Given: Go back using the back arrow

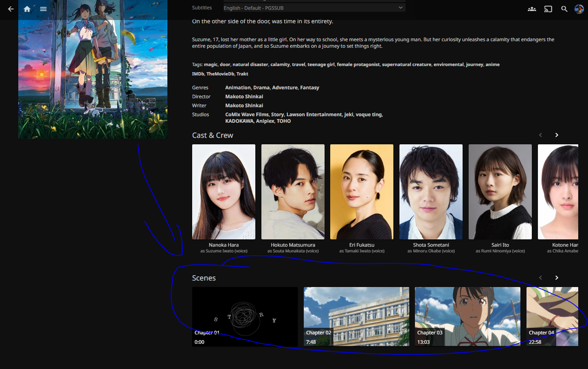Looking at the screenshot, I should coord(11,9).
